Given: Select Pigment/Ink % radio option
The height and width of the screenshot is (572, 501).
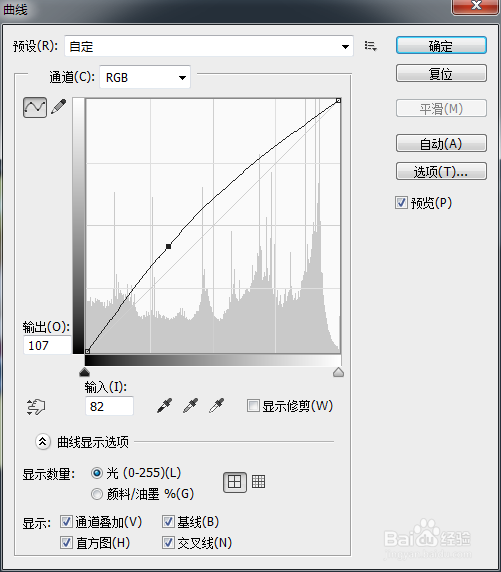Looking at the screenshot, I should [97, 494].
